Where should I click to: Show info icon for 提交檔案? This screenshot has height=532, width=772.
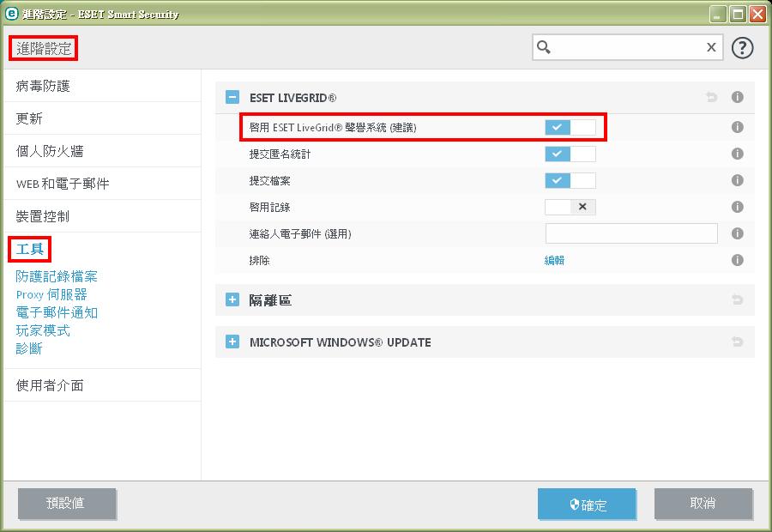coord(737,180)
